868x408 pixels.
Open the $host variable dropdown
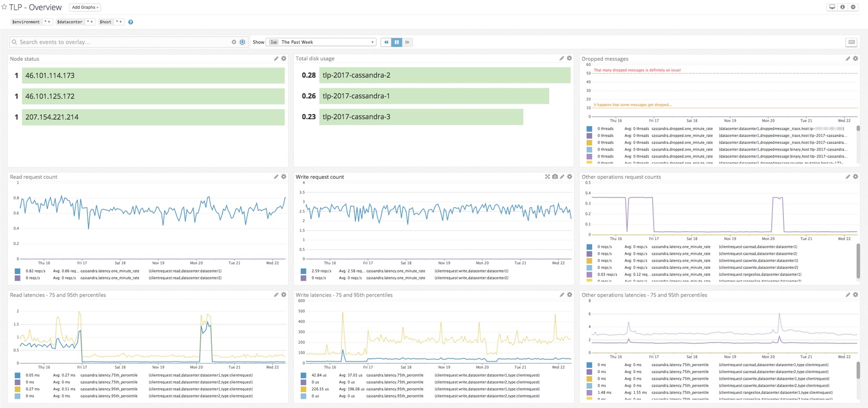point(119,22)
